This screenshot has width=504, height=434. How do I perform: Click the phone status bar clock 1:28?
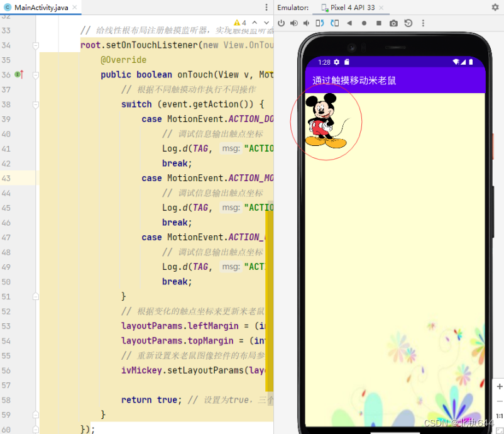click(324, 62)
